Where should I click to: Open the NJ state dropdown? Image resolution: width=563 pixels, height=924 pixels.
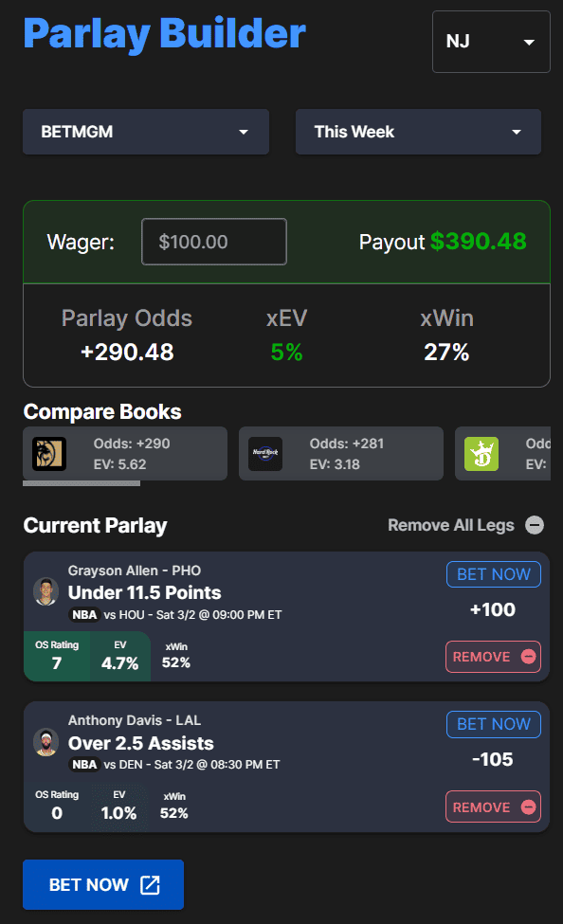(491, 42)
